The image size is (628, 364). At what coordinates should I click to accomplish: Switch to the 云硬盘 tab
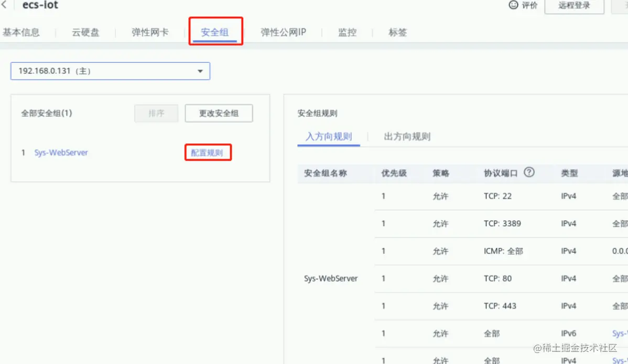pyautogui.click(x=85, y=32)
